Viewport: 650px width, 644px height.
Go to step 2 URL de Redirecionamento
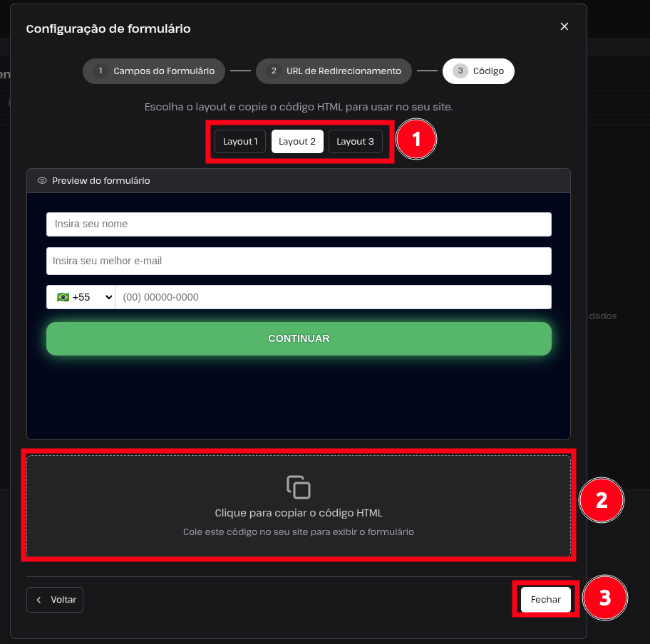pos(334,71)
